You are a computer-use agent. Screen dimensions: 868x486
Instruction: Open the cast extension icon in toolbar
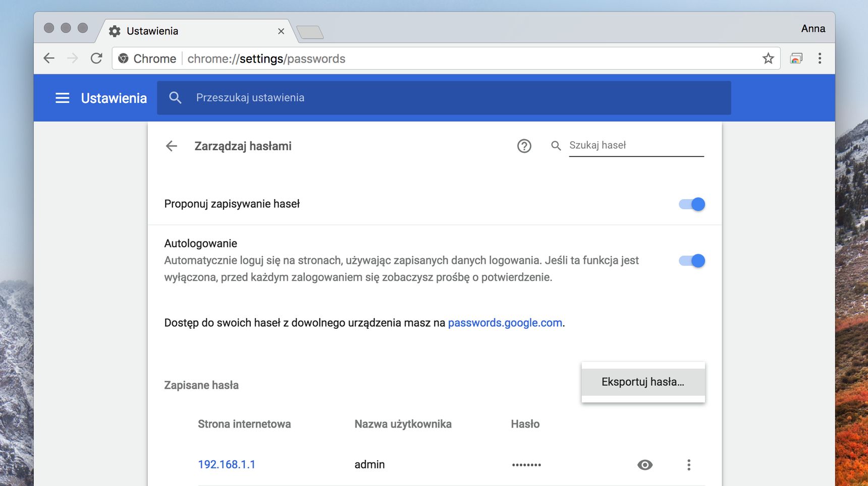796,58
